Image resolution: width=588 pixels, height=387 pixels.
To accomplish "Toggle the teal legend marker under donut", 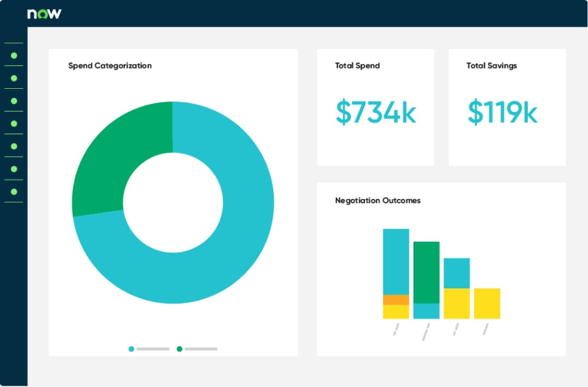I will [131, 349].
